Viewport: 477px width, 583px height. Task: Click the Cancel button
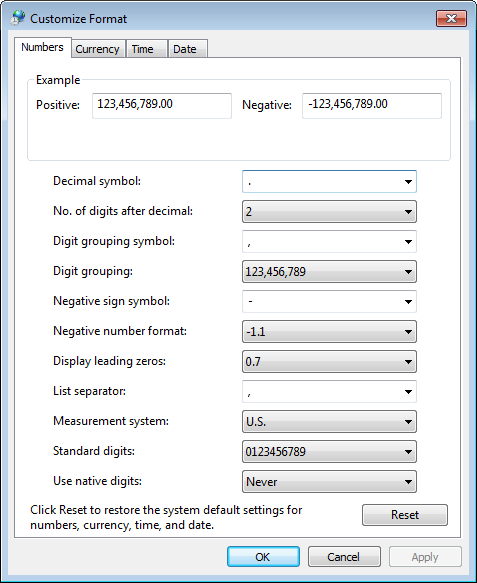pos(344,557)
